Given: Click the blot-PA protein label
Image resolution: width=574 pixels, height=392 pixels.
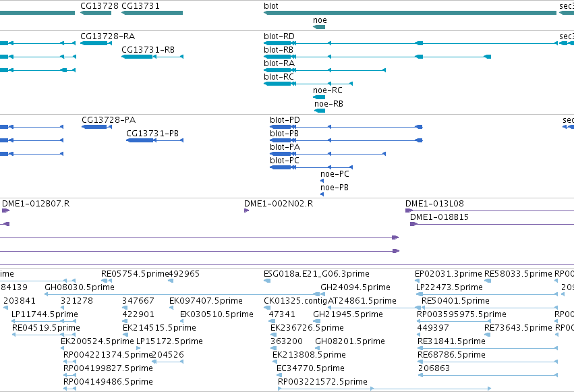Looking at the screenshot, I should (x=285, y=147).
